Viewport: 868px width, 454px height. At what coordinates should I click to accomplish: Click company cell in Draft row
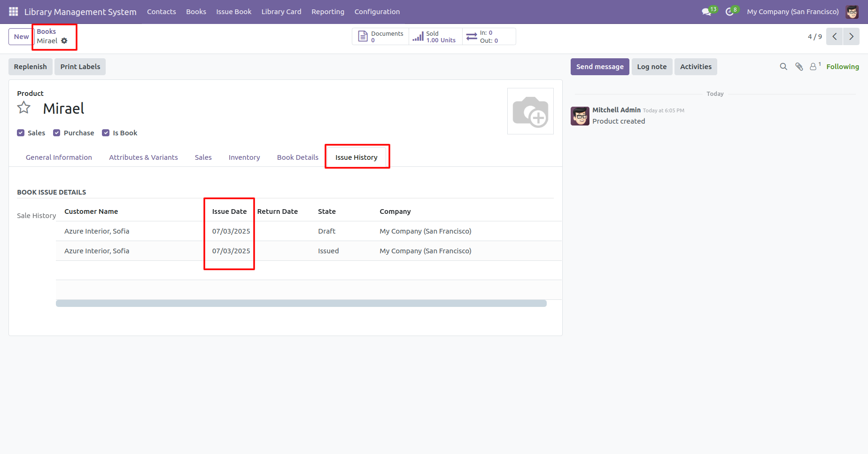426,231
